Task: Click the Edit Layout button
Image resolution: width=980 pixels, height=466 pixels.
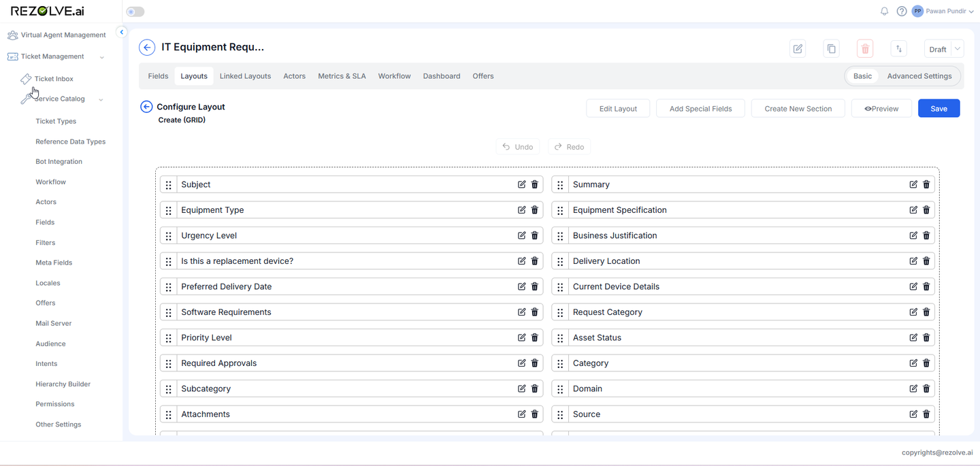Action: pos(618,108)
